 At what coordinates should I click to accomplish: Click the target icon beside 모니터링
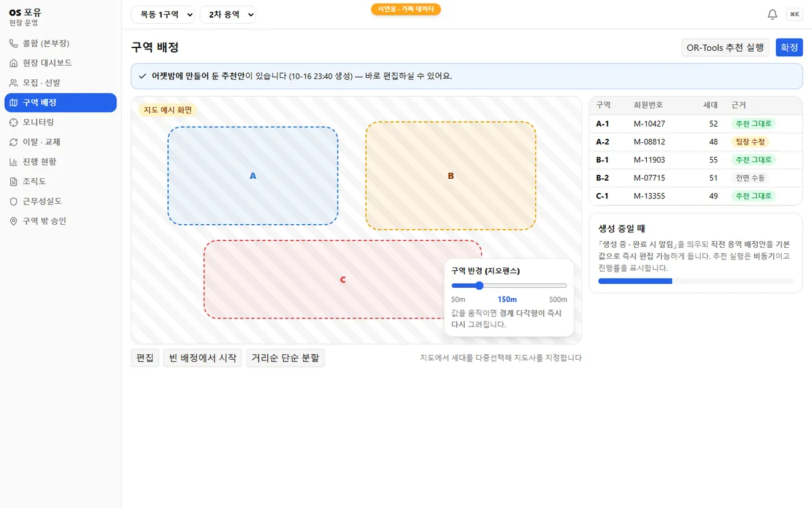coord(14,123)
